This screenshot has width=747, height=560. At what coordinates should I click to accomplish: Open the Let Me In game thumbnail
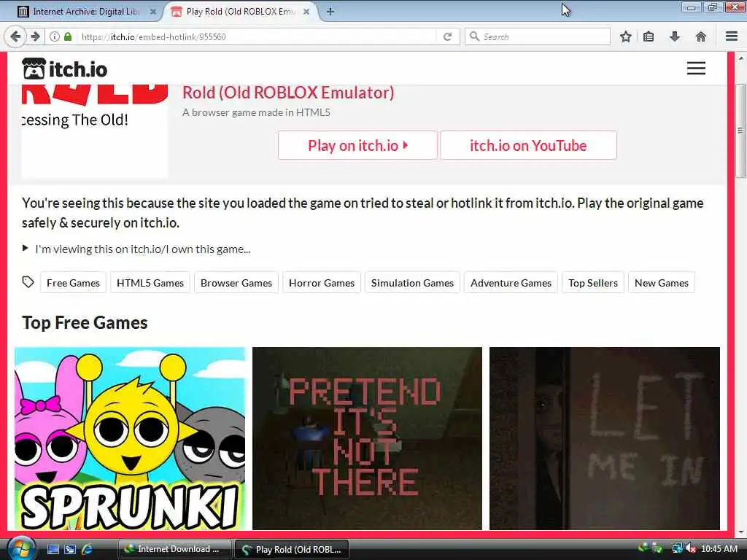[605, 438]
